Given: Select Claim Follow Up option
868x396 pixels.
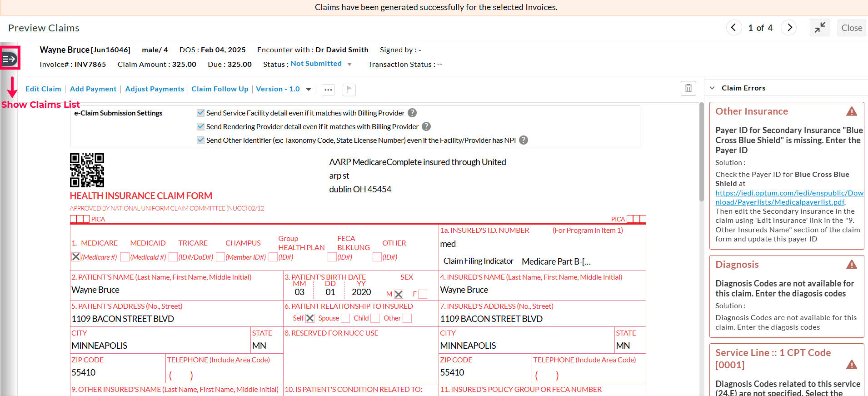Looking at the screenshot, I should coord(220,89).
